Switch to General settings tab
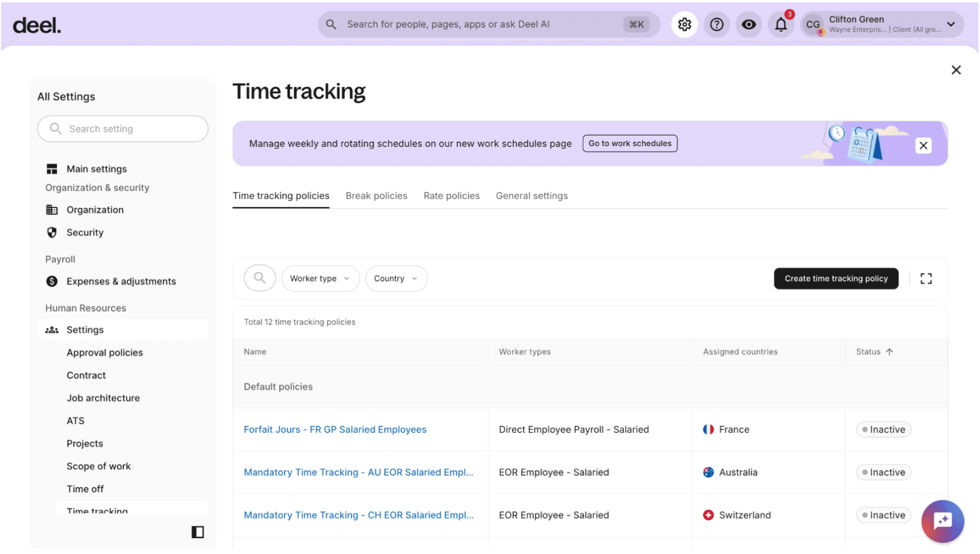The image size is (980, 554). coord(532,196)
